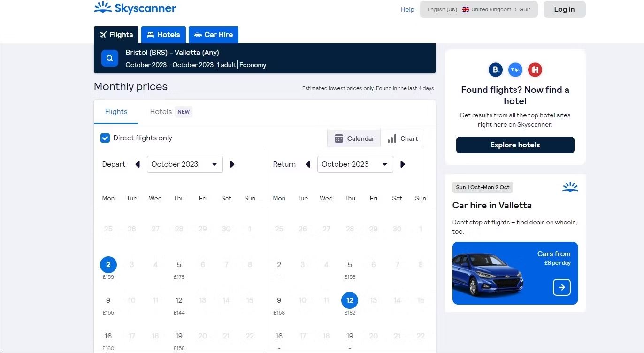The height and width of the screenshot is (353, 644).
Task: Go to next return month arrow
Action: coord(402,164)
